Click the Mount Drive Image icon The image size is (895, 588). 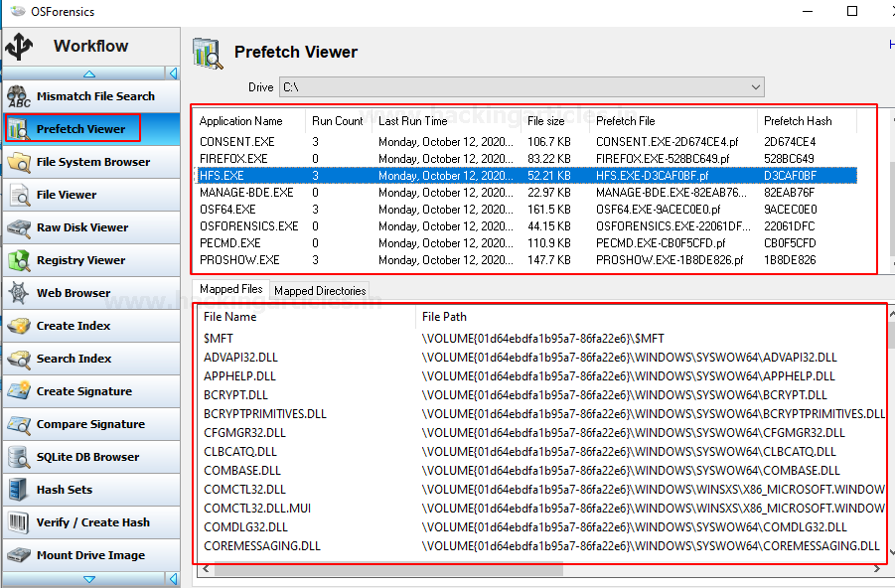pos(19,555)
